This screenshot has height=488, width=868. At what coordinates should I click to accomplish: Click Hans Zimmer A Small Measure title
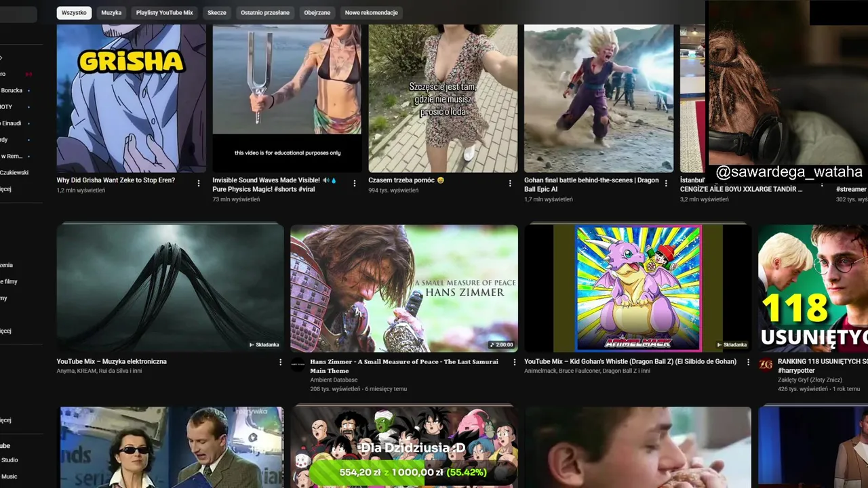coord(404,366)
